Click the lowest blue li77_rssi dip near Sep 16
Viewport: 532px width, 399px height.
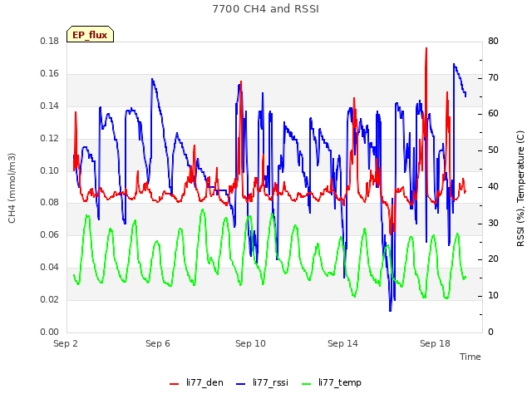(x=390, y=309)
